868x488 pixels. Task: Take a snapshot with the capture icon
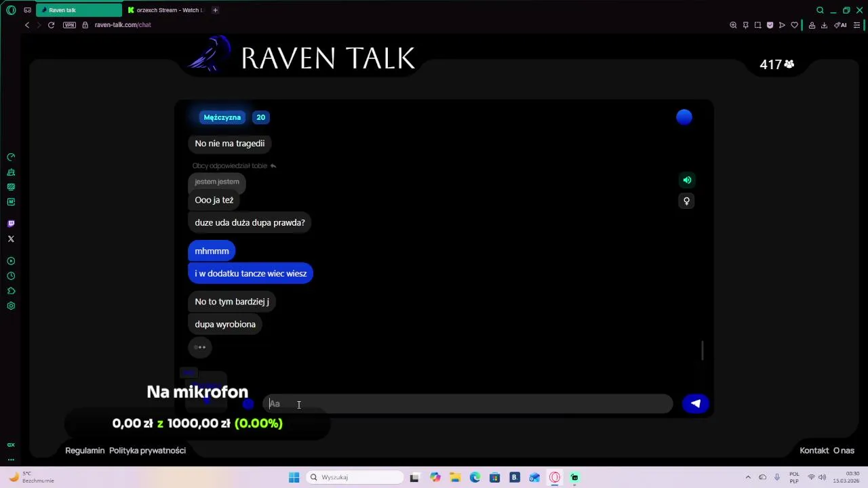pos(757,25)
